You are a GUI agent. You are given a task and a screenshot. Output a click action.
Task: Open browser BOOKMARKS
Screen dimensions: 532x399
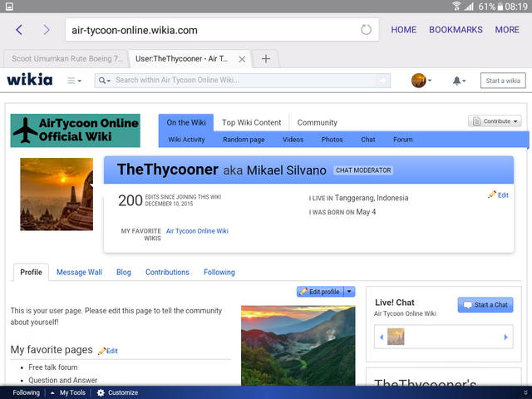click(x=456, y=30)
